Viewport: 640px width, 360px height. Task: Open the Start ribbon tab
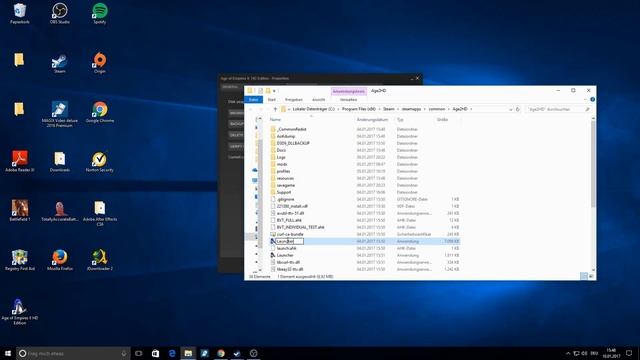click(271, 100)
